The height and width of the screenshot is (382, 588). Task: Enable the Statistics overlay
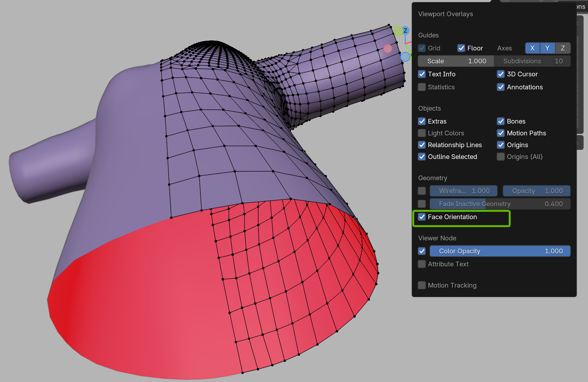click(422, 87)
